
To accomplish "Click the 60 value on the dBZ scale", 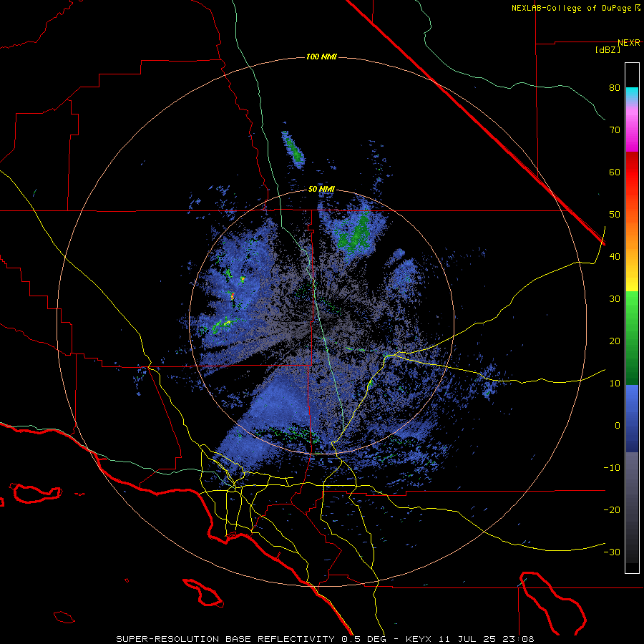I will [x=615, y=172].
